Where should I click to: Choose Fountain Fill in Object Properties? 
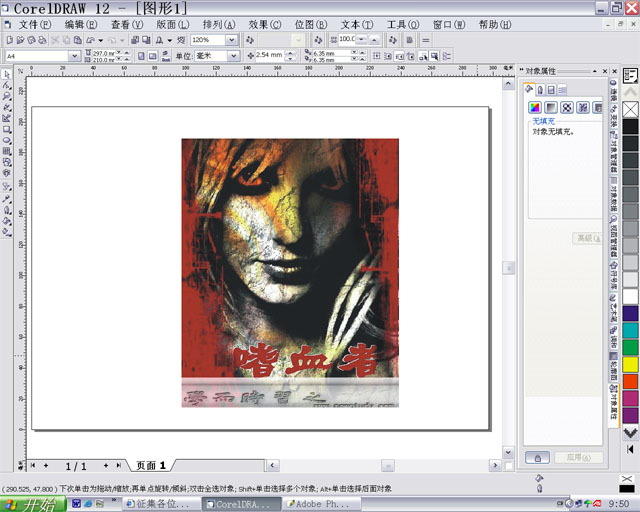pyautogui.click(x=551, y=107)
